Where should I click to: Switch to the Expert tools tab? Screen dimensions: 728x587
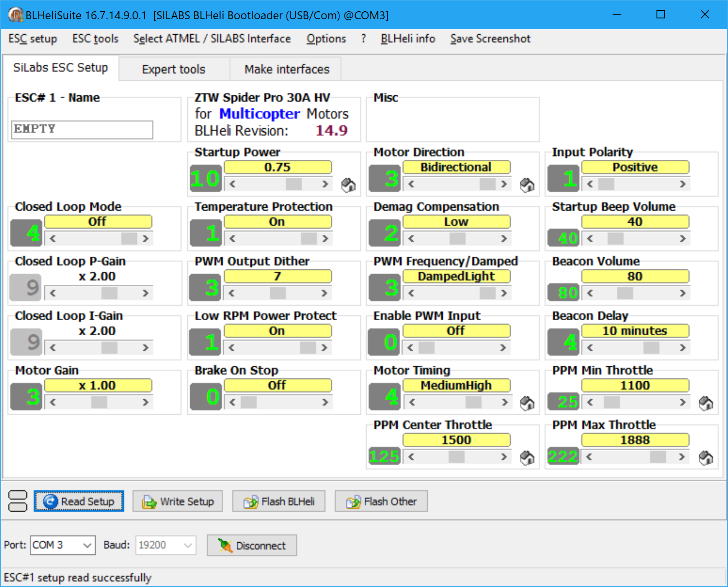[x=174, y=69]
